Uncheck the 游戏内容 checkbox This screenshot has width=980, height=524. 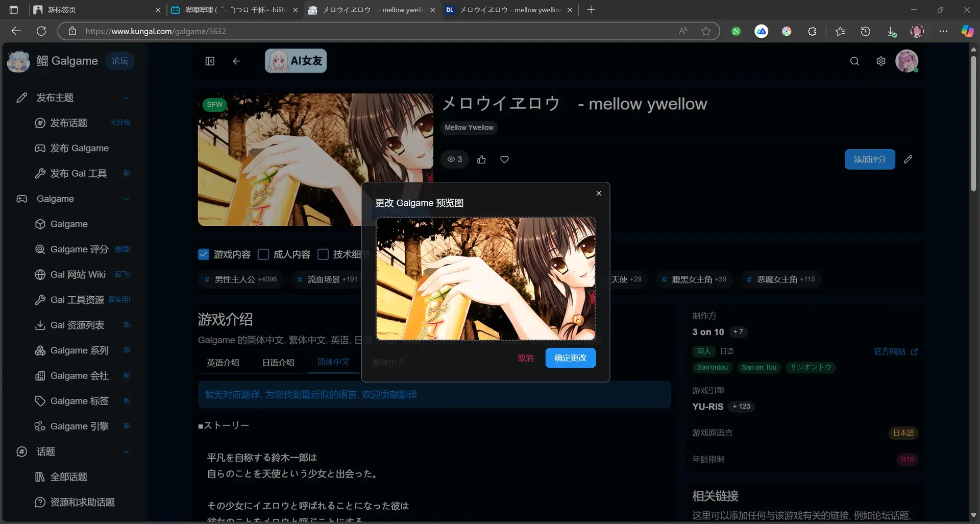tap(204, 254)
